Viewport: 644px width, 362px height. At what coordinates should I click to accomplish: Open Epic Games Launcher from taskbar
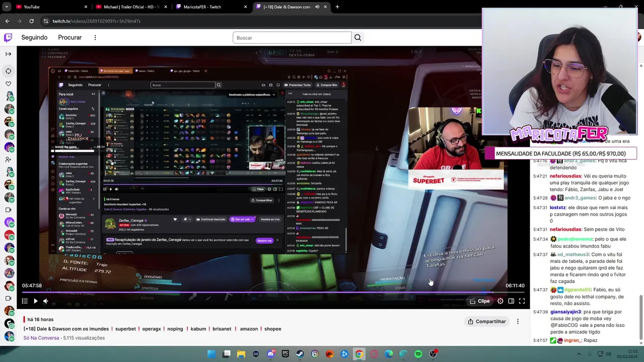tap(285, 354)
